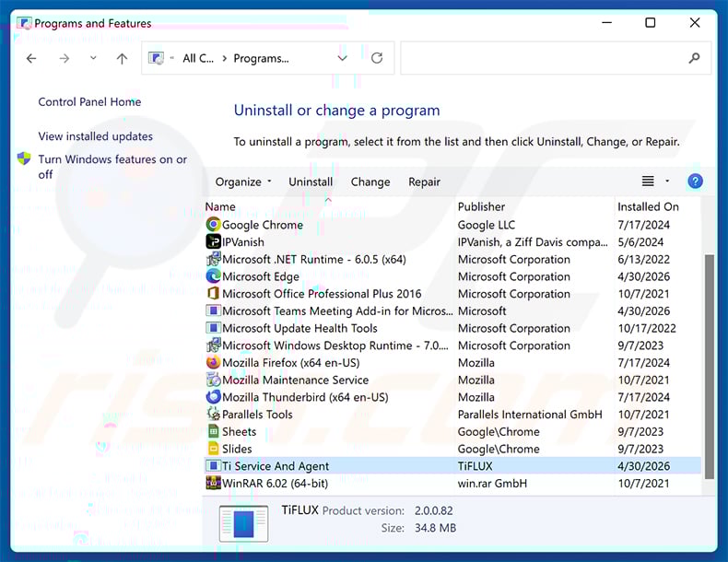Click the Microsoft Office Professional Plus icon
The image size is (728, 562).
[x=213, y=293]
